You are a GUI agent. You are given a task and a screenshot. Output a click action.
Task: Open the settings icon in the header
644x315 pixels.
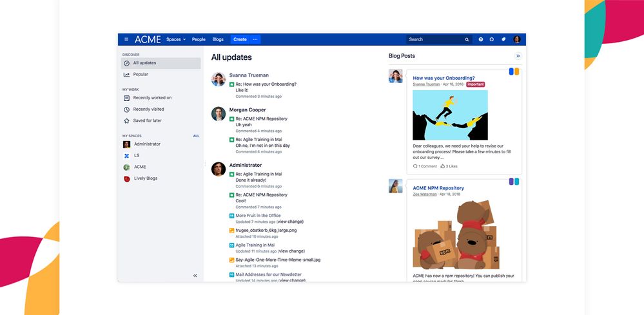pos(492,39)
